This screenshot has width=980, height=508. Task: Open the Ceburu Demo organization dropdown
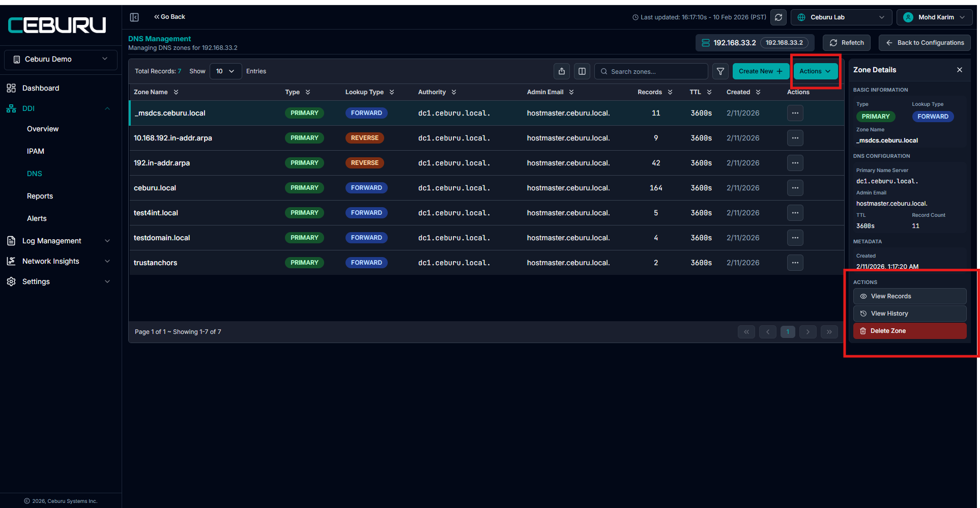tap(61, 60)
